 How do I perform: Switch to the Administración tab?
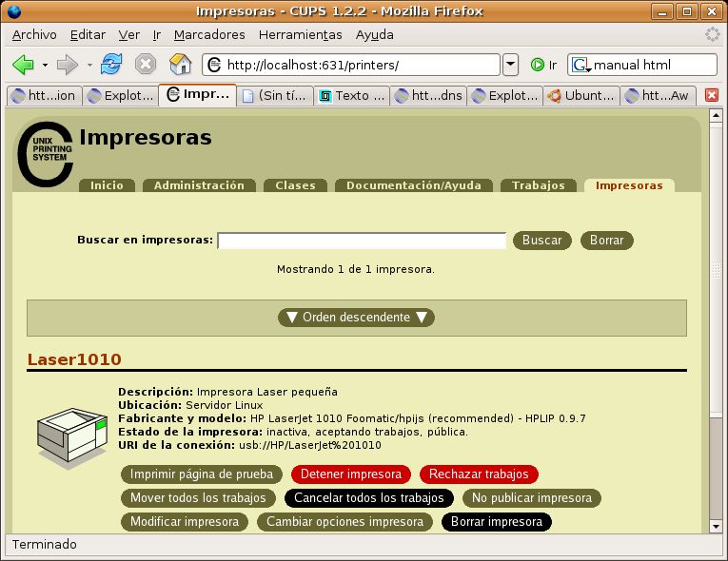click(x=199, y=185)
